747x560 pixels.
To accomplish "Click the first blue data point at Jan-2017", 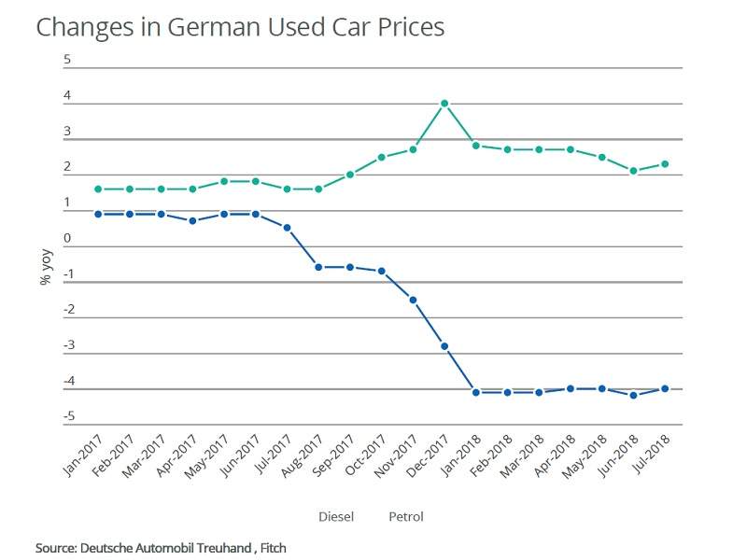I will click(97, 214).
